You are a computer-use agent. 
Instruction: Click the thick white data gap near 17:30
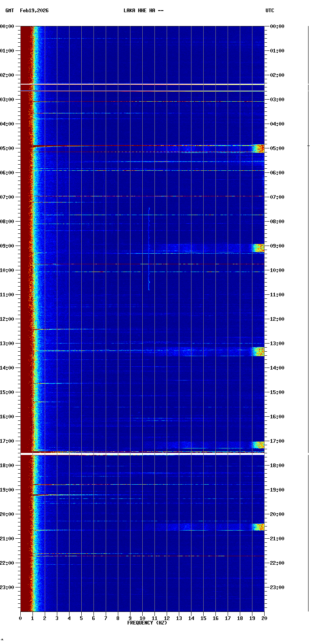142,454
